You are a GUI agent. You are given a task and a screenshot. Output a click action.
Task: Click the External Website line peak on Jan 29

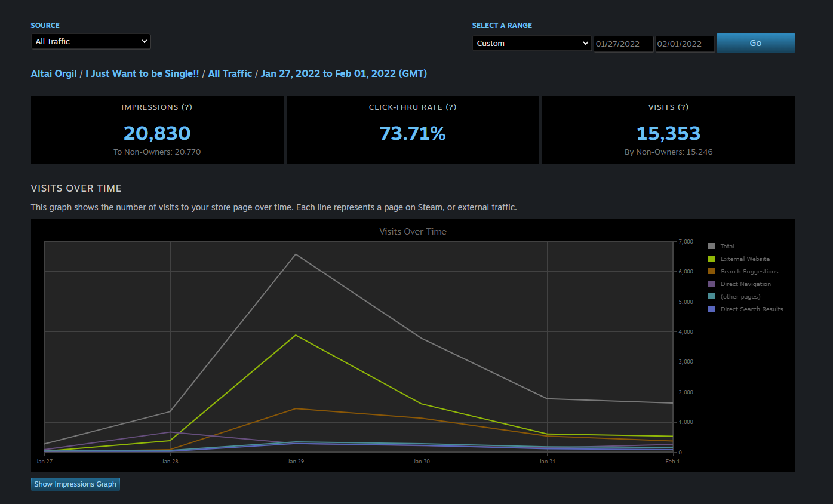point(296,335)
